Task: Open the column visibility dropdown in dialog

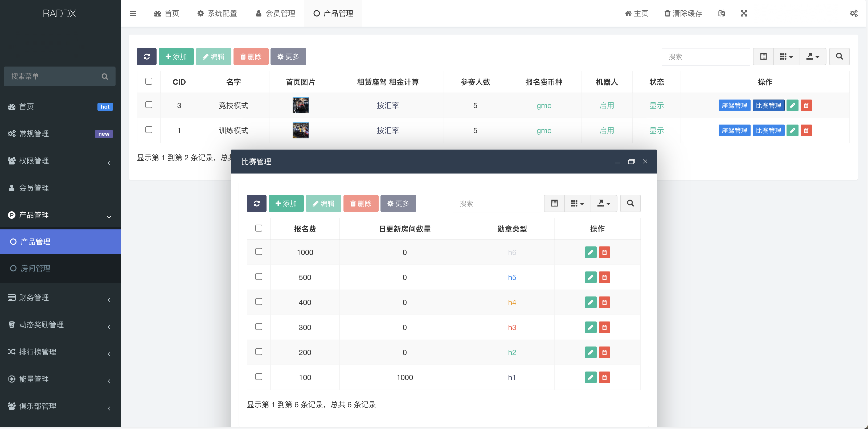Action: pos(577,203)
